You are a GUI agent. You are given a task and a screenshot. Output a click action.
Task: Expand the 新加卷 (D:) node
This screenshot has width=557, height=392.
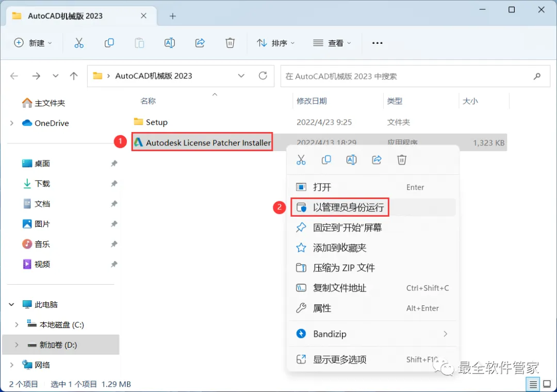pyautogui.click(x=17, y=345)
